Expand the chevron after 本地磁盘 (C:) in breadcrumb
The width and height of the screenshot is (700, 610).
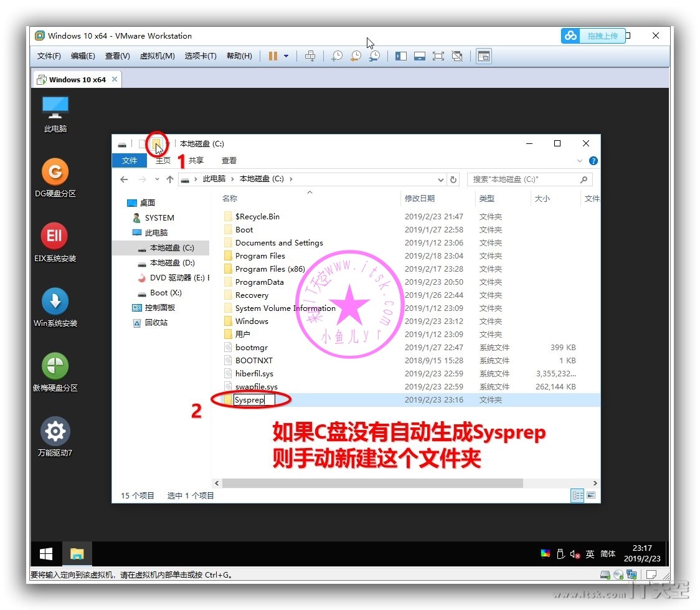tap(291, 179)
